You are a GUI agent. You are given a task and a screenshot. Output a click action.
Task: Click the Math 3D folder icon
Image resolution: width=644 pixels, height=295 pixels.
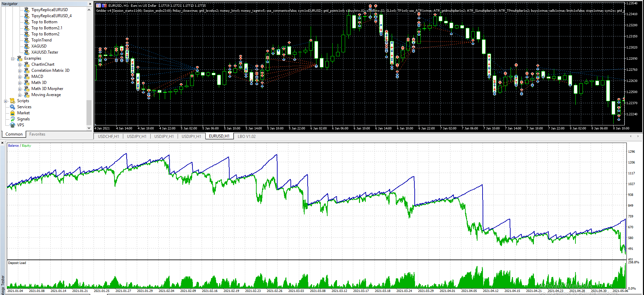point(27,83)
